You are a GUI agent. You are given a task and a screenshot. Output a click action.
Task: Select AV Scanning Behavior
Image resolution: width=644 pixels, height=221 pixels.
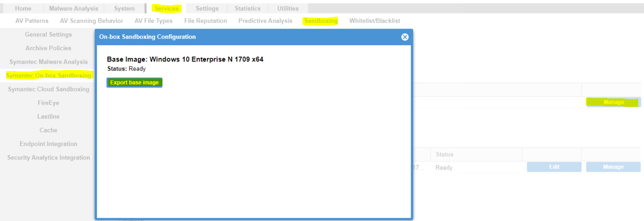point(91,21)
